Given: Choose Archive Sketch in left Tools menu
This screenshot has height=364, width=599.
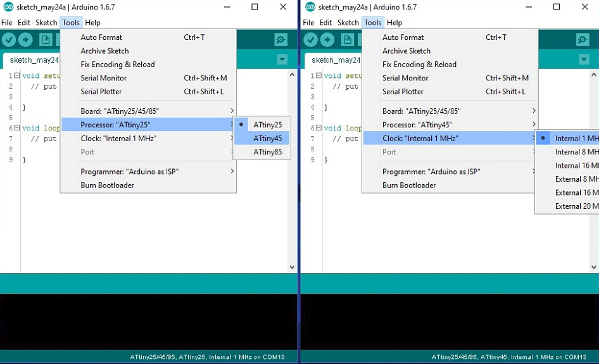Looking at the screenshot, I should pyautogui.click(x=148, y=51).
